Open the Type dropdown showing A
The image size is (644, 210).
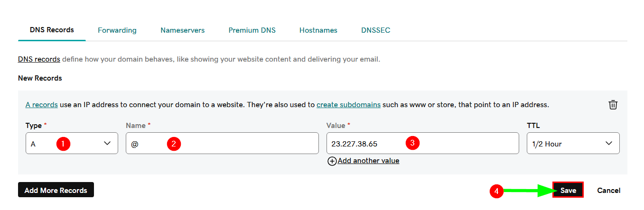pos(72,144)
